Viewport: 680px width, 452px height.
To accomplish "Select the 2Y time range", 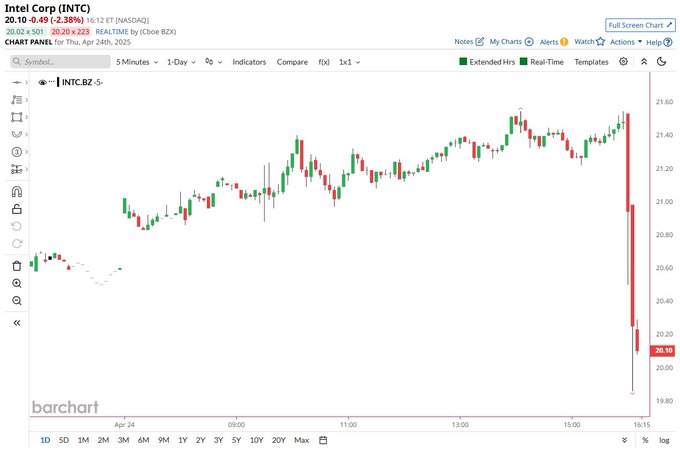I will point(200,440).
